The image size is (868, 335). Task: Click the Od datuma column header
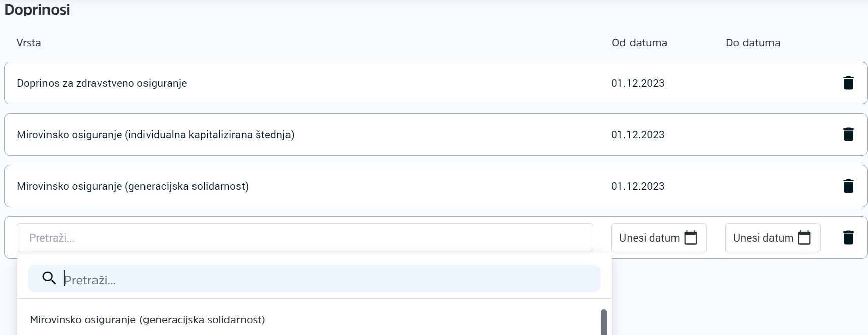point(639,43)
